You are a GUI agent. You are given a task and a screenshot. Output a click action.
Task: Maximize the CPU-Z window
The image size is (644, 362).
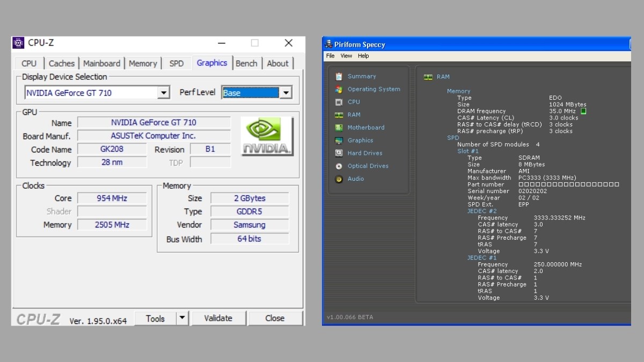(255, 43)
